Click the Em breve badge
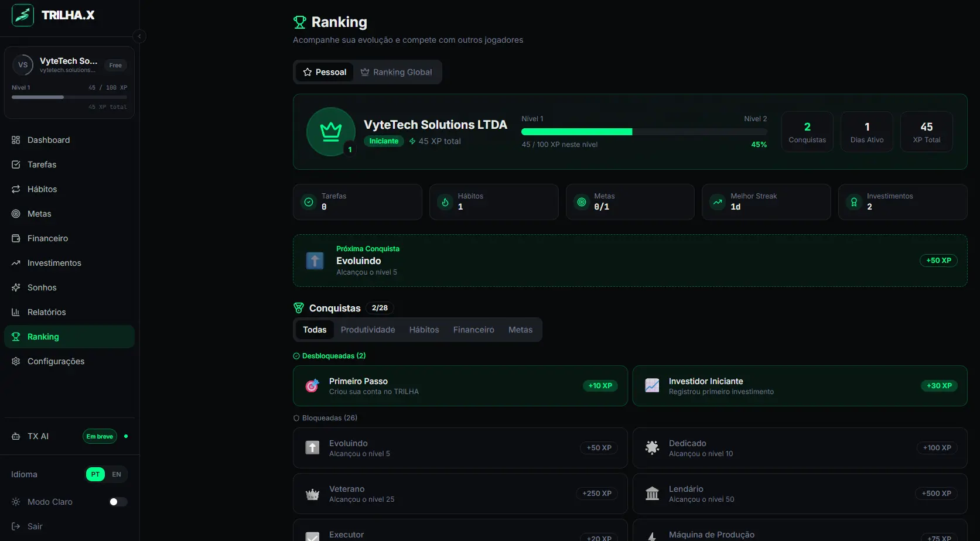This screenshot has width=980, height=541. tap(100, 436)
